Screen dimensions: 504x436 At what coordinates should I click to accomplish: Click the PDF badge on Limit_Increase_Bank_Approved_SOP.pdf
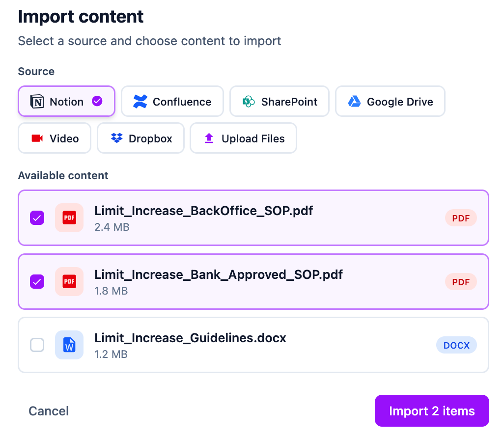460,281
